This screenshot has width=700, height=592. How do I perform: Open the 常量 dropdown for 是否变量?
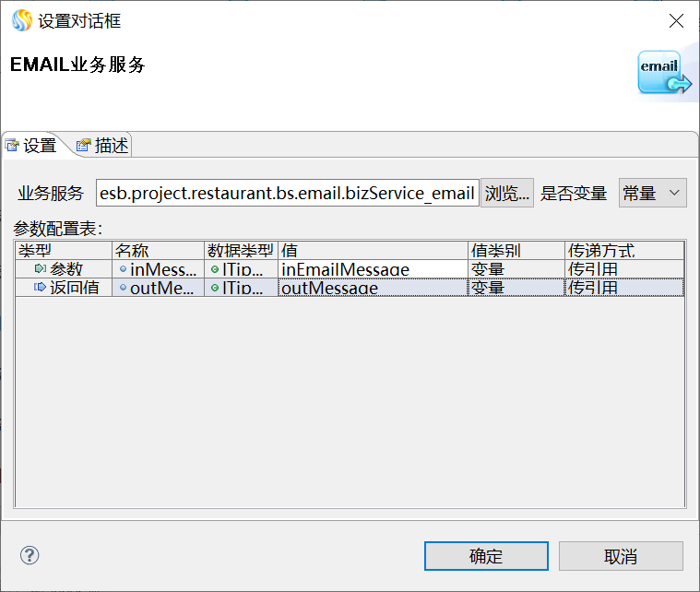point(653,193)
